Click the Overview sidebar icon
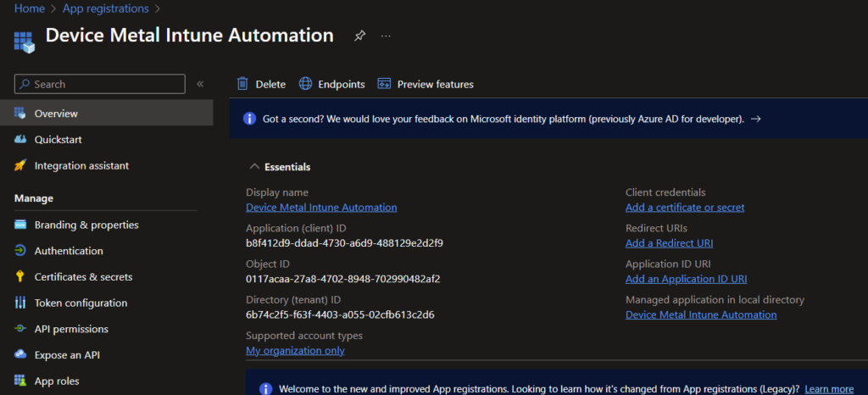Screen dimensions: 868x395 click(20, 114)
